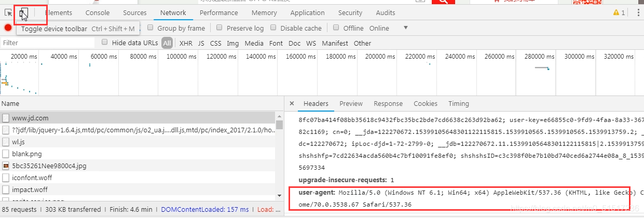Open the Cookies tab in details pane

click(426, 103)
